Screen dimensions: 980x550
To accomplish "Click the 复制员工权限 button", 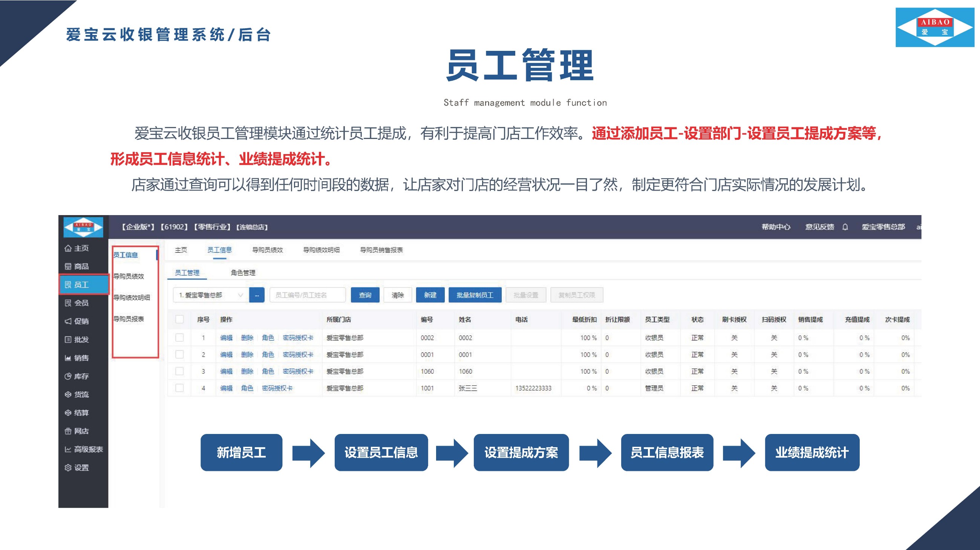I will 577,295.
